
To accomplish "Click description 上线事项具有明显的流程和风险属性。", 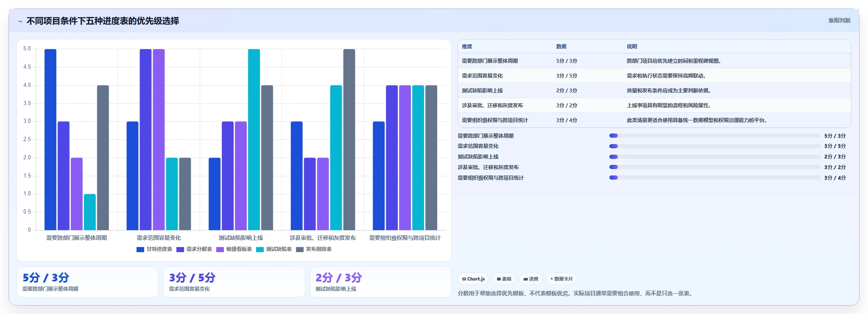I will (670, 106).
